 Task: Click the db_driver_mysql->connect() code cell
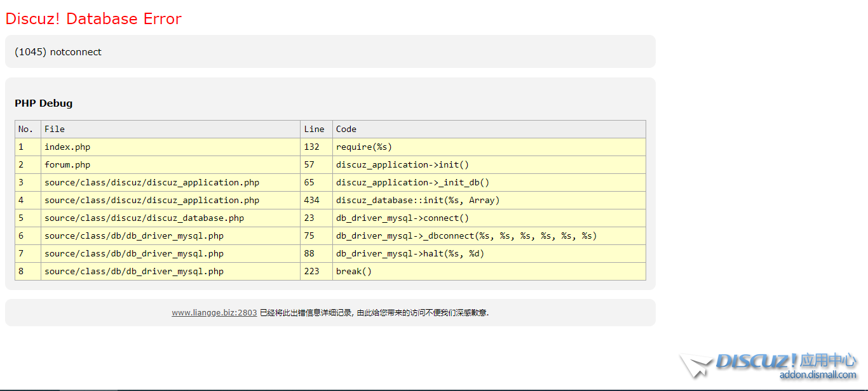click(x=402, y=218)
